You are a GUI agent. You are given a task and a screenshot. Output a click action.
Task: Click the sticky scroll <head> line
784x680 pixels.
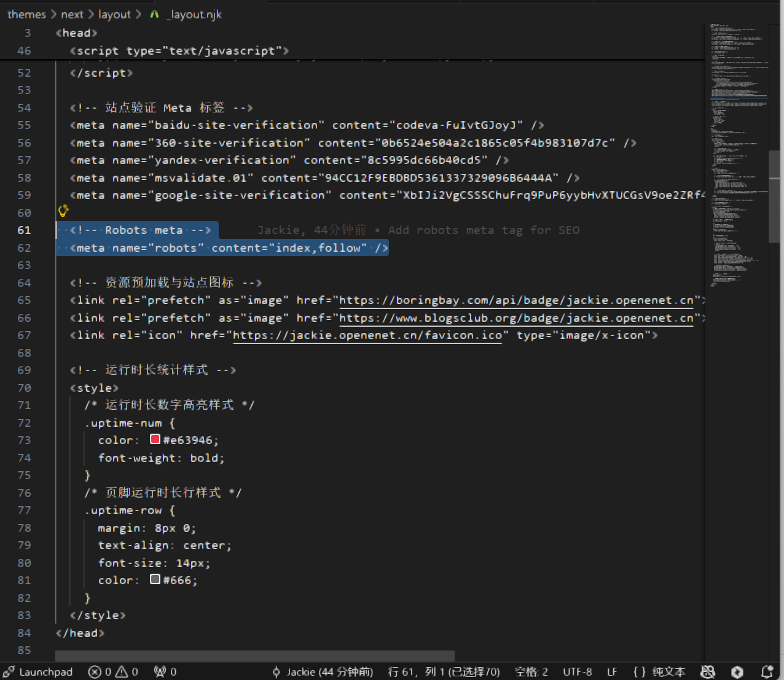coord(77,33)
